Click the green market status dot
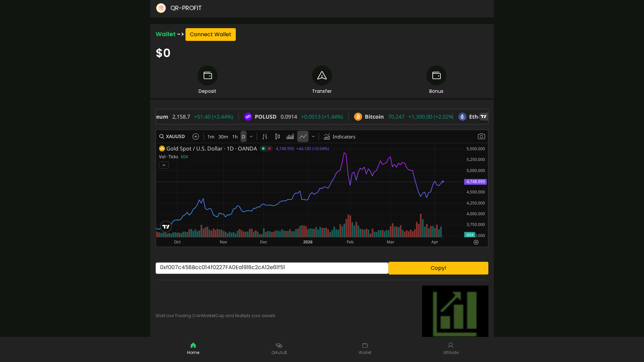This screenshot has width=644, height=362. click(263, 148)
